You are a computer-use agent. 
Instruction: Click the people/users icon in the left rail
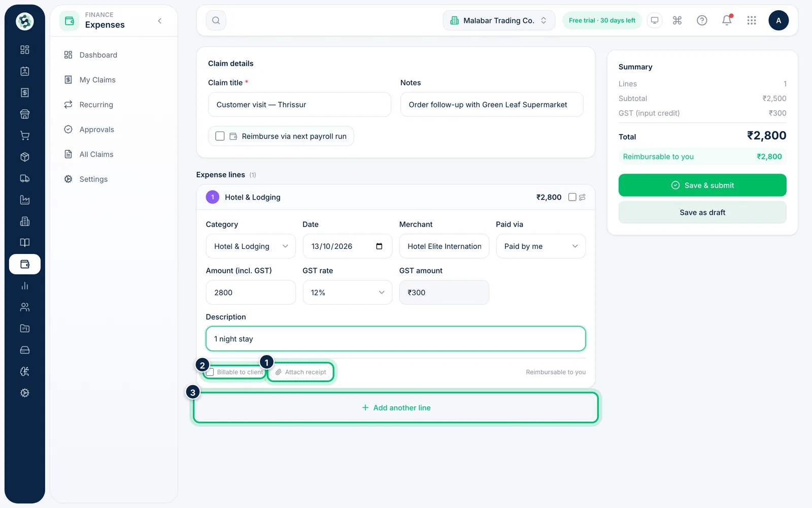tap(24, 307)
